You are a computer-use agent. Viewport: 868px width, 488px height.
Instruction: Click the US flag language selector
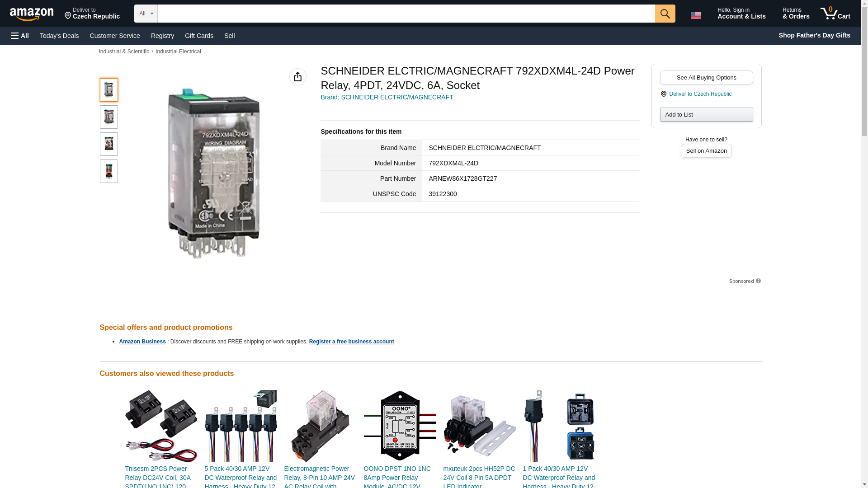tap(695, 15)
